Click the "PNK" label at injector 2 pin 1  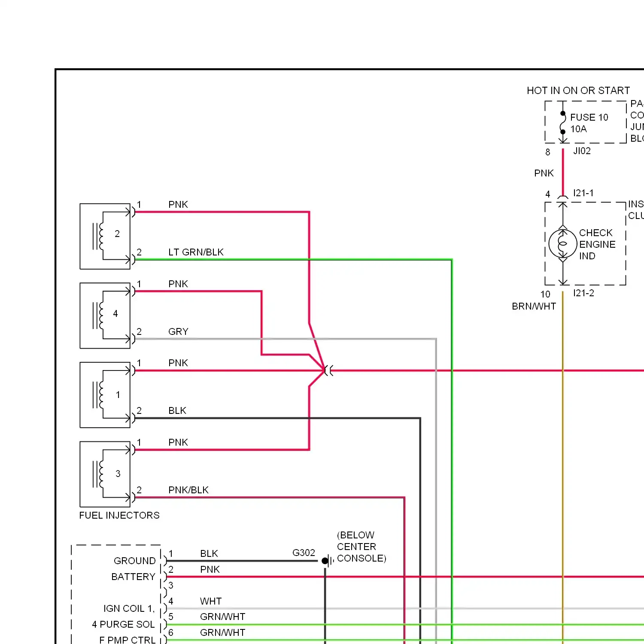pyautogui.click(x=178, y=204)
